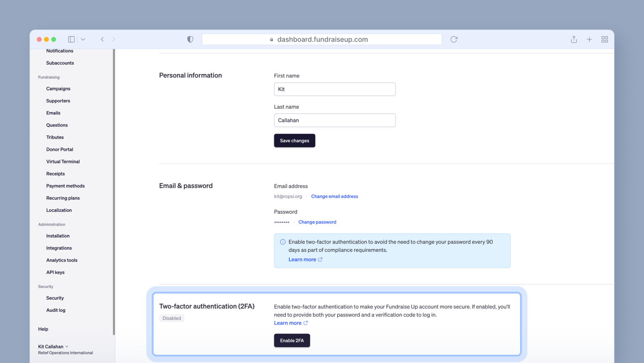
Task: Go to the Audit log section
Action: tap(56, 310)
